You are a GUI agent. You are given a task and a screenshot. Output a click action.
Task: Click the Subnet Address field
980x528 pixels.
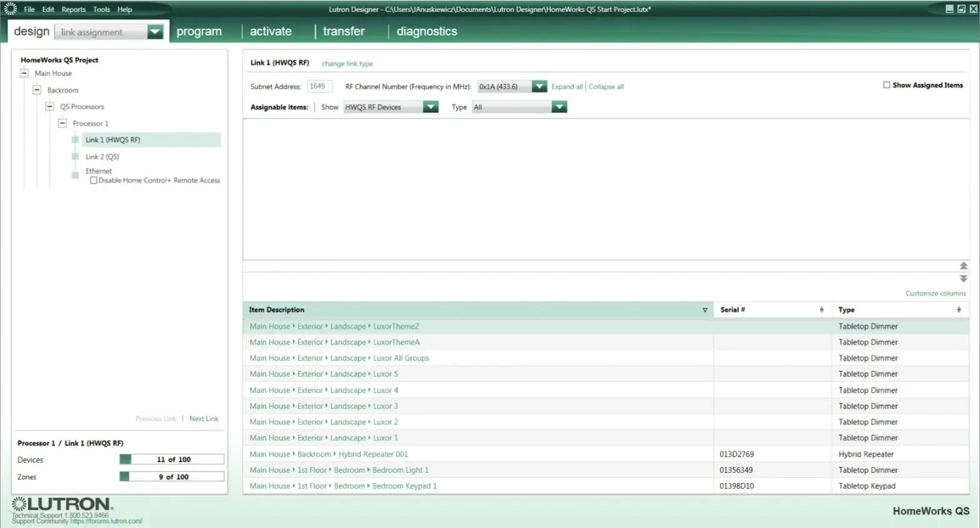(x=319, y=86)
